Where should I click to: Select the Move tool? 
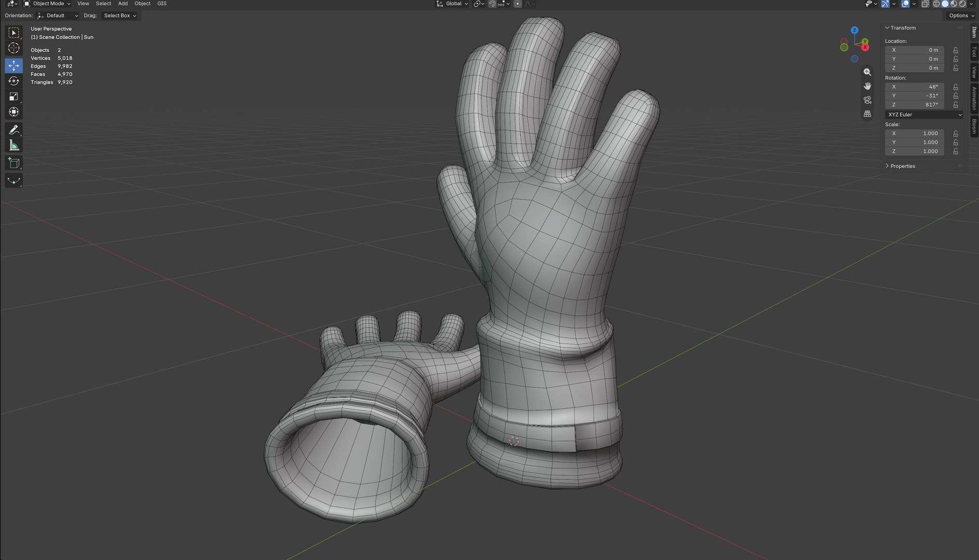(x=14, y=65)
